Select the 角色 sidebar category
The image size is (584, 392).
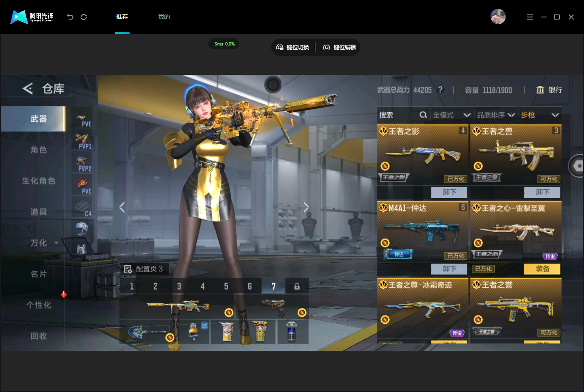(x=39, y=150)
